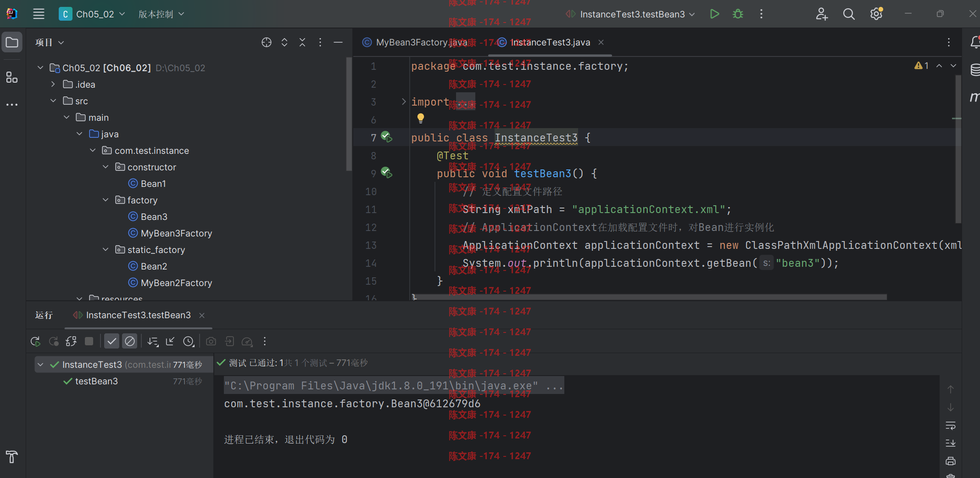Open IDE settings gear

pyautogui.click(x=876, y=14)
